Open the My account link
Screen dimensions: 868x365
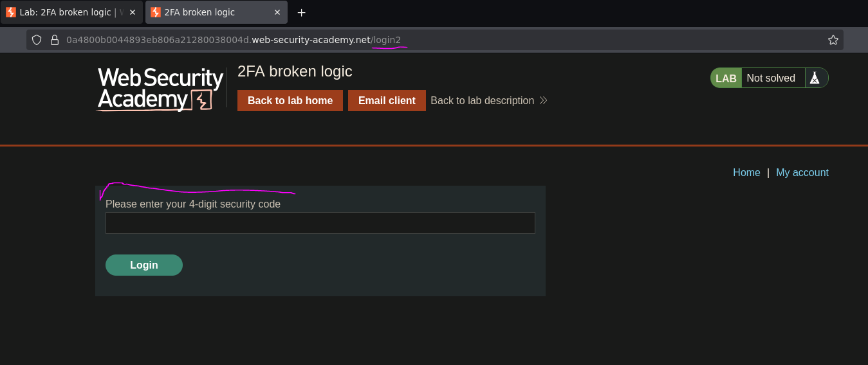[x=802, y=172]
